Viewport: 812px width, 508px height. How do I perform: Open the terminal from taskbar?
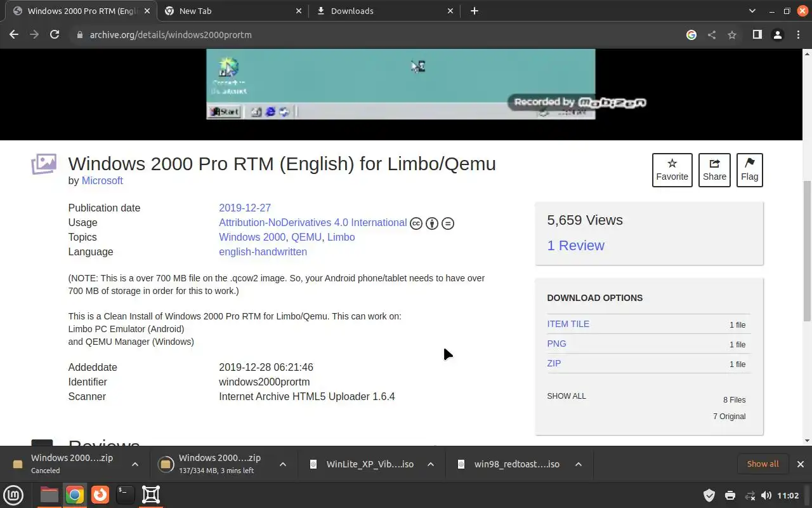(126, 495)
